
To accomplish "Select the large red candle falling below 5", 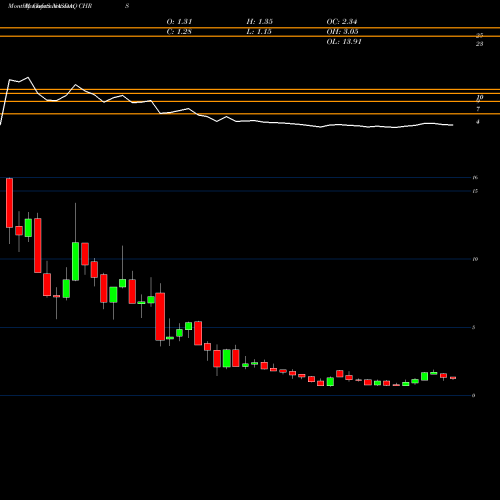I will (x=160, y=316).
